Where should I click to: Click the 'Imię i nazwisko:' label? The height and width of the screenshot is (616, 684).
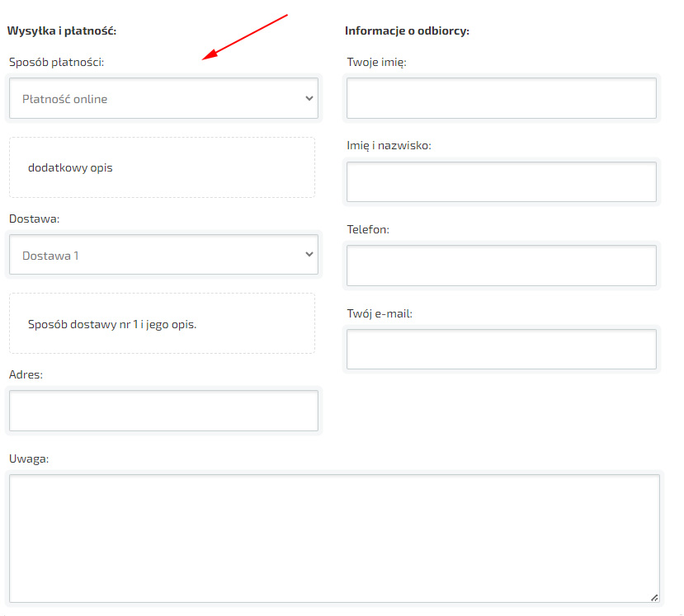389,146
